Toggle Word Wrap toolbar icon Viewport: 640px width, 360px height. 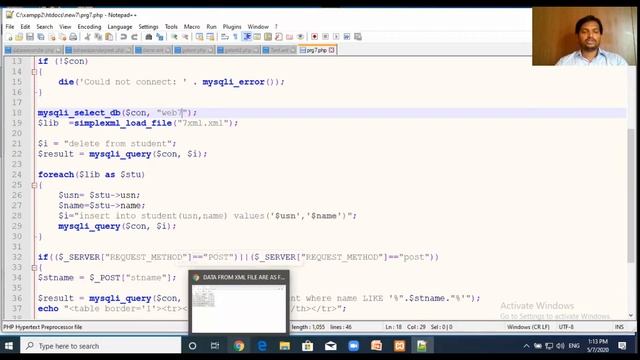pos(225,37)
